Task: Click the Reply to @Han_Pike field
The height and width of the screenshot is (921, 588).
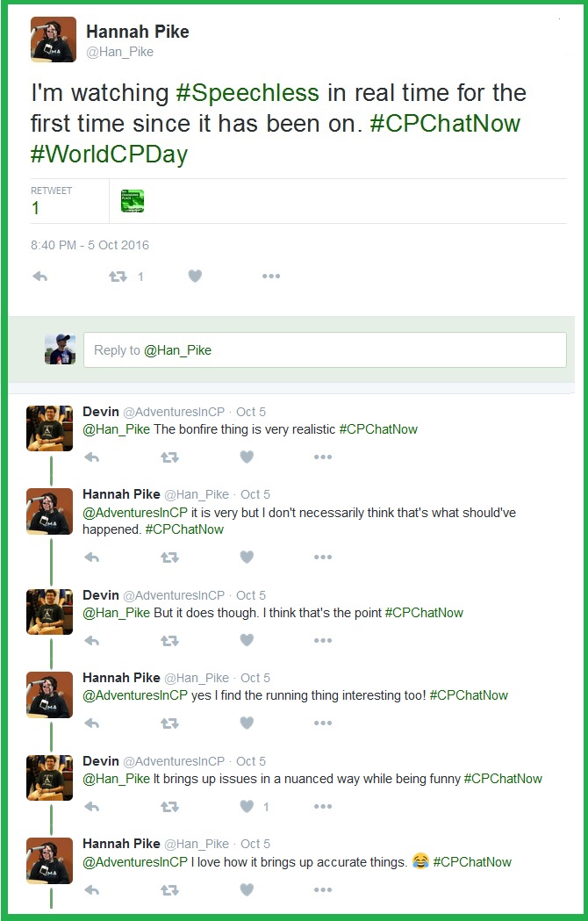Action: 325,349
